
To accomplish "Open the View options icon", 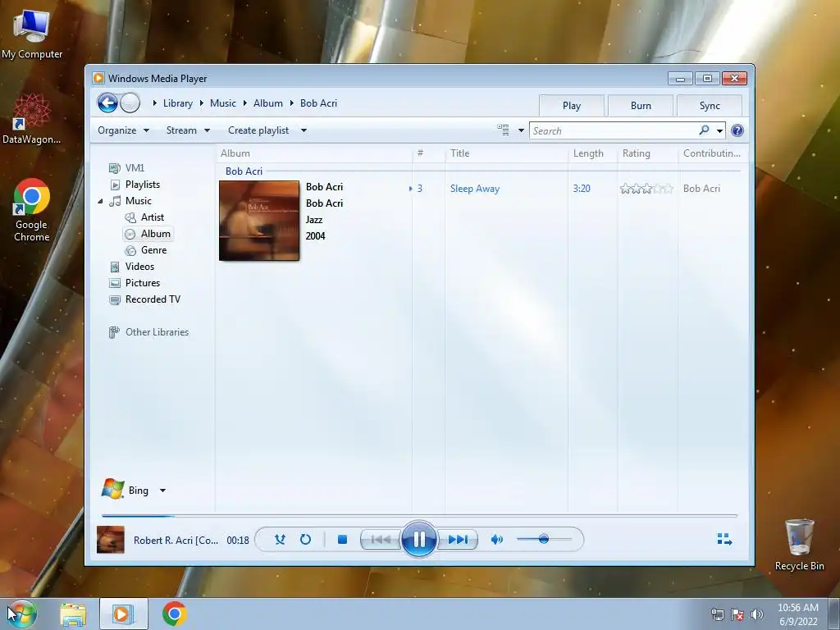I will point(503,130).
